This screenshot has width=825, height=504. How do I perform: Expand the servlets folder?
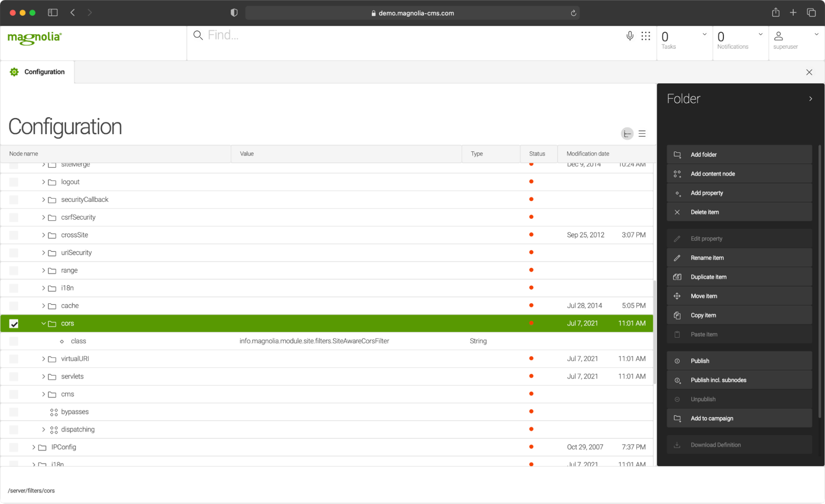tap(43, 377)
